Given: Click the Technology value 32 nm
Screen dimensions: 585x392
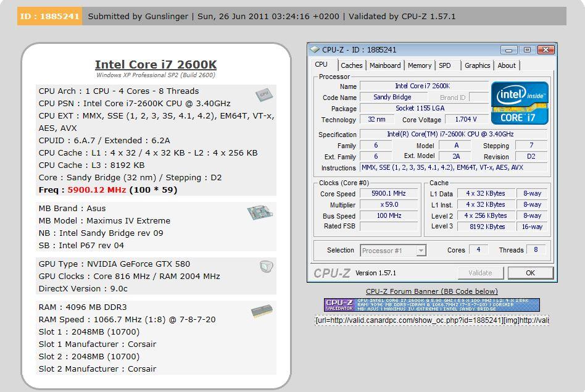Looking at the screenshot, I should pos(376,120).
